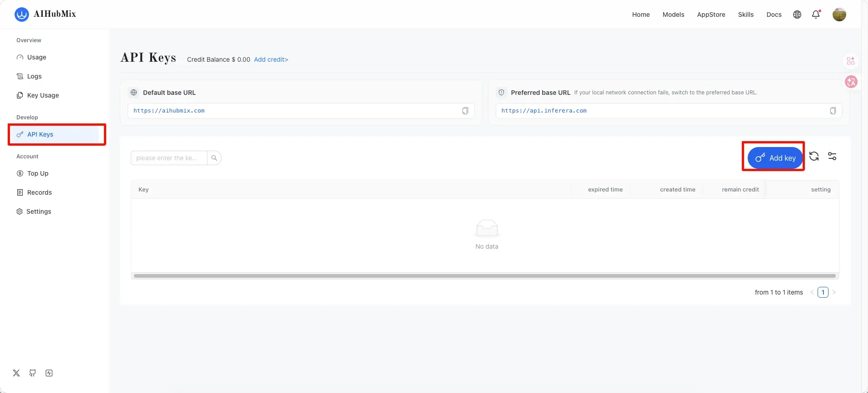Click the Credit Balance $ 0.00 text
868x393 pixels.
[218, 59]
